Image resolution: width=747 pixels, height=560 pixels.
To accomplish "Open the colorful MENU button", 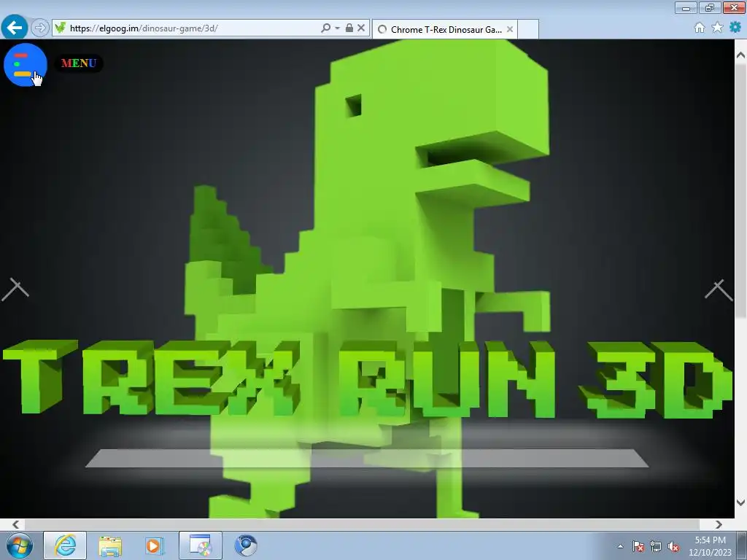I will click(79, 63).
